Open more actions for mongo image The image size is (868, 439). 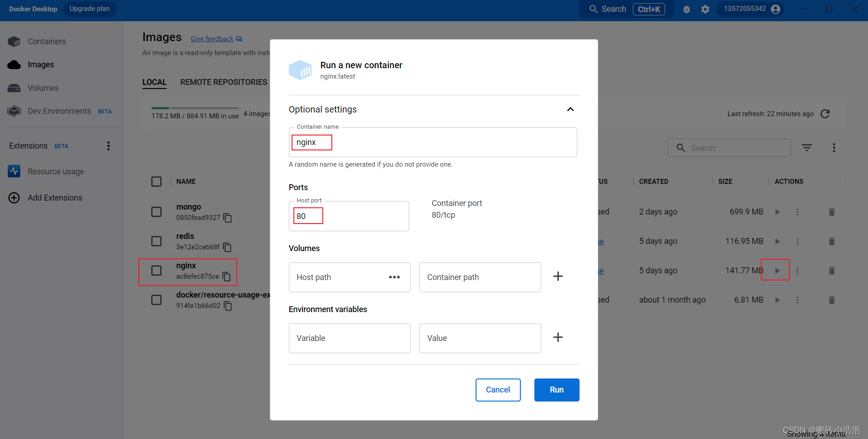[797, 212]
